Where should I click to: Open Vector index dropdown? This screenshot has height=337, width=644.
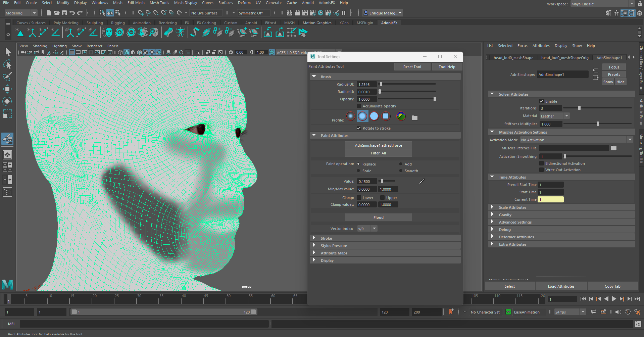pyautogui.click(x=367, y=229)
